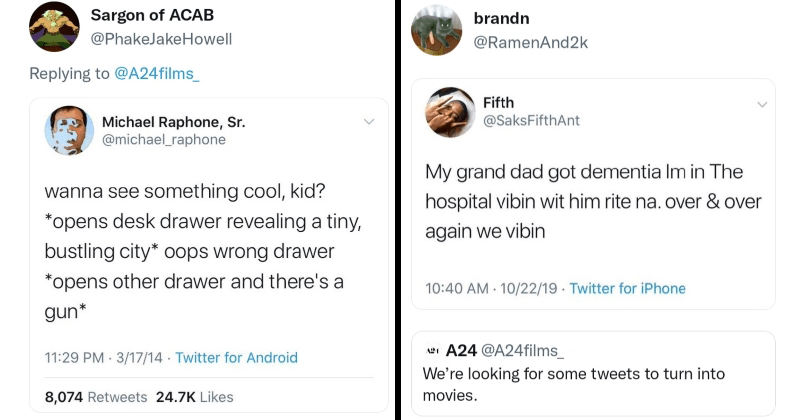Screen dimensions: 800x420
Task: Open @PhakeJakeHowell handle
Action: [161, 39]
